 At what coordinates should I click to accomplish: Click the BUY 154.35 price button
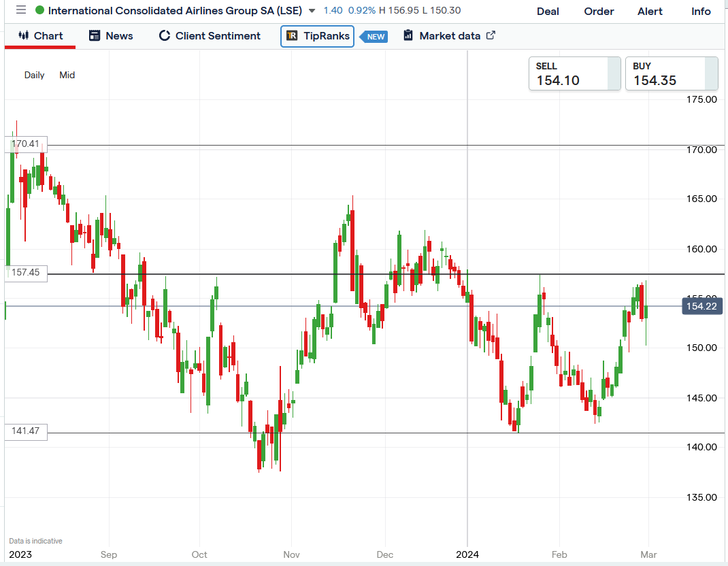click(x=672, y=73)
